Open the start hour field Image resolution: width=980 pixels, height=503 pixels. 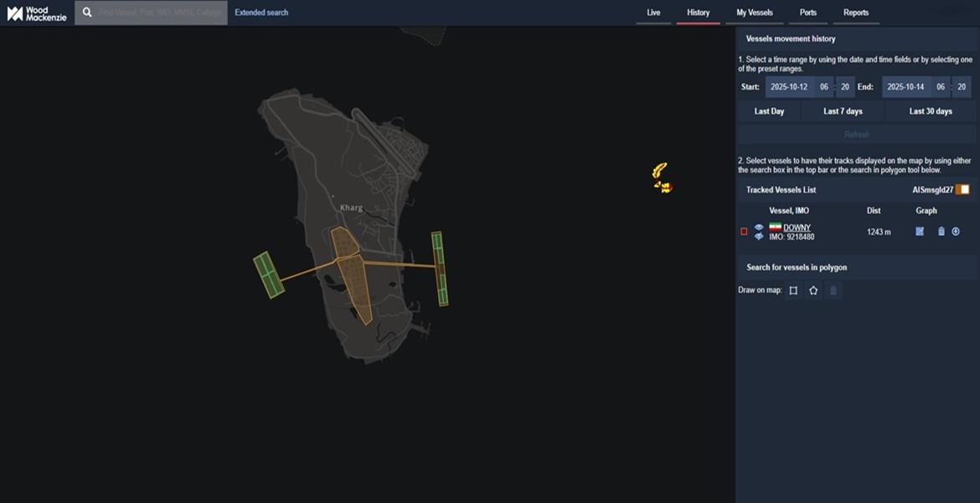824,87
